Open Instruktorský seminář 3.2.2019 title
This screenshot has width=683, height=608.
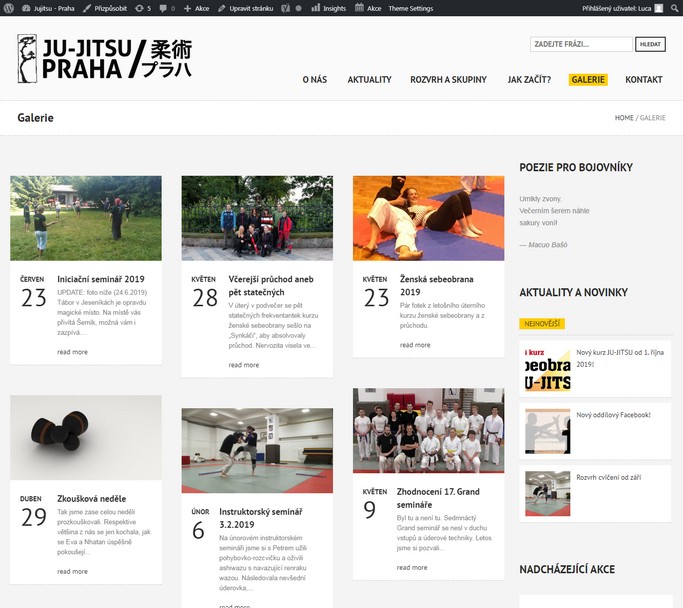(x=260, y=518)
